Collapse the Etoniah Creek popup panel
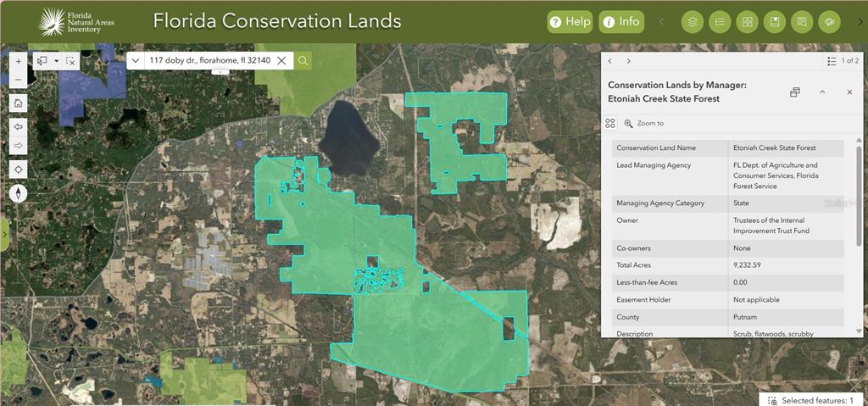Viewport: 868px width, 406px height. tap(822, 92)
